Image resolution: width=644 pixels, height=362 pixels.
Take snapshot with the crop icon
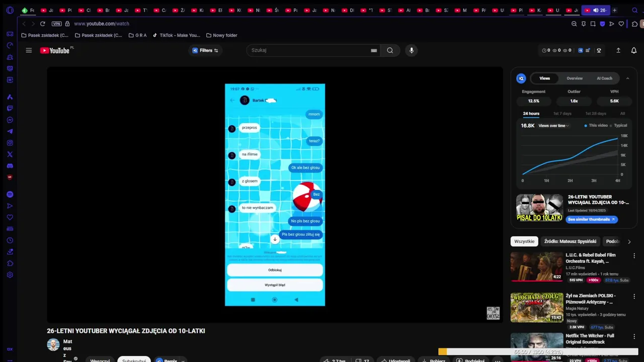click(593, 24)
